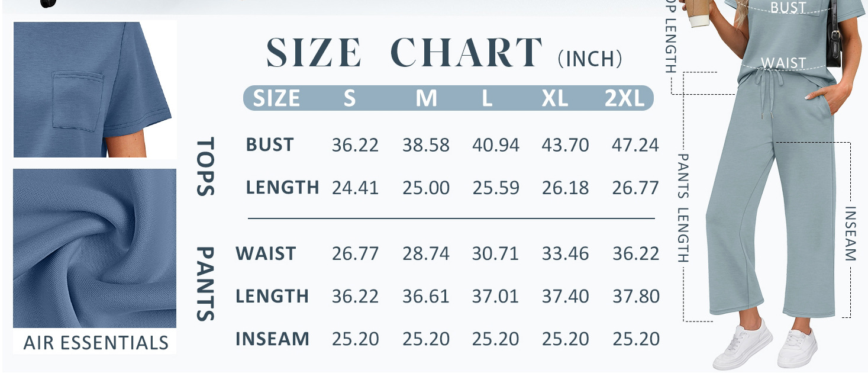Image resolution: width=868 pixels, height=373 pixels.
Task: Click the SIZE CHART heading
Action: click(404, 53)
